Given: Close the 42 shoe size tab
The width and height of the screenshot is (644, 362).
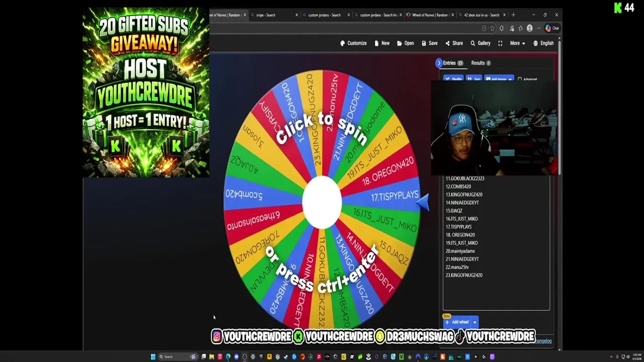Looking at the screenshot, I should (x=504, y=15).
